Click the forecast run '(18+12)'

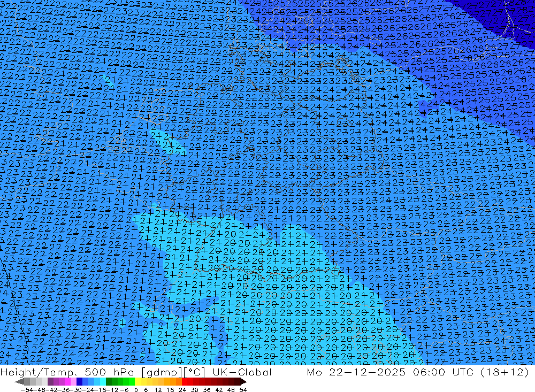505,372
